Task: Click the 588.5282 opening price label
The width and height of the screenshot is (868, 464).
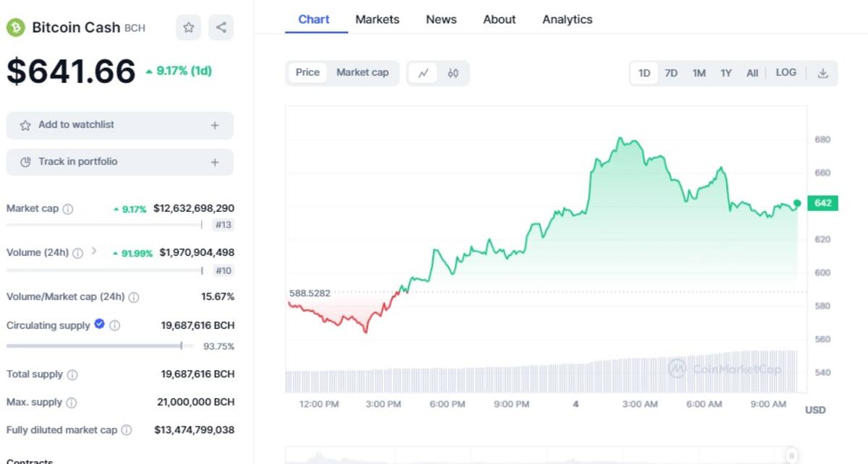Action: [x=310, y=293]
